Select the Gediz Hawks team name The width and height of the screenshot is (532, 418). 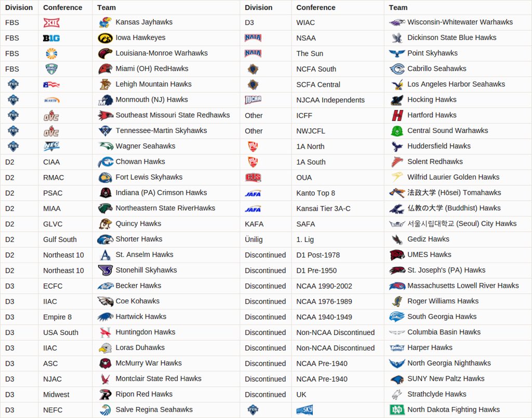[428, 239]
